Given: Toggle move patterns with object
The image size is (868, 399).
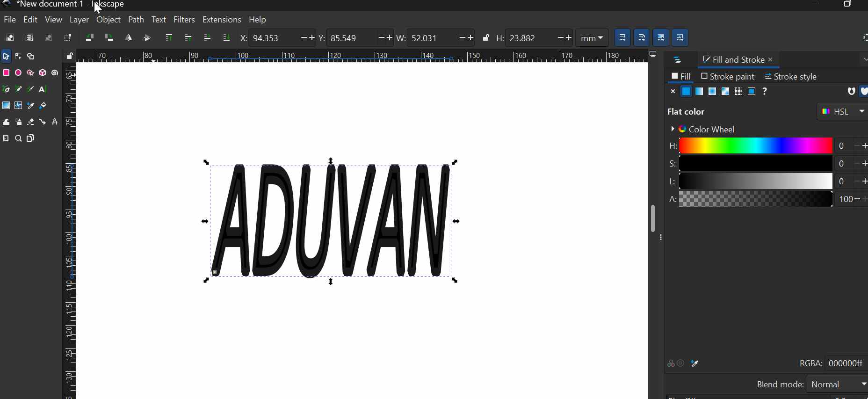Looking at the screenshot, I should pyautogui.click(x=680, y=37).
